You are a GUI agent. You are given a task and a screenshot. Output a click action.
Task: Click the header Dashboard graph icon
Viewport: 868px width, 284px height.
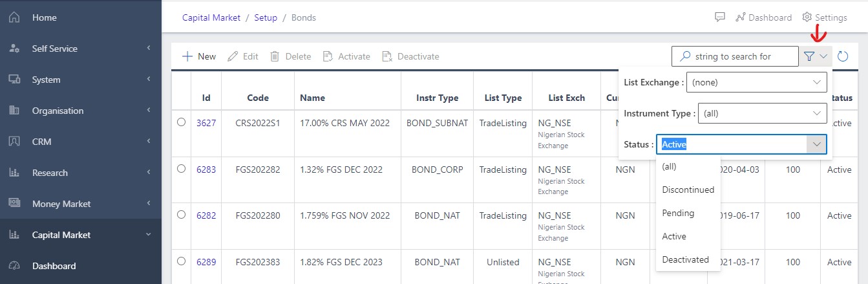coord(741,17)
